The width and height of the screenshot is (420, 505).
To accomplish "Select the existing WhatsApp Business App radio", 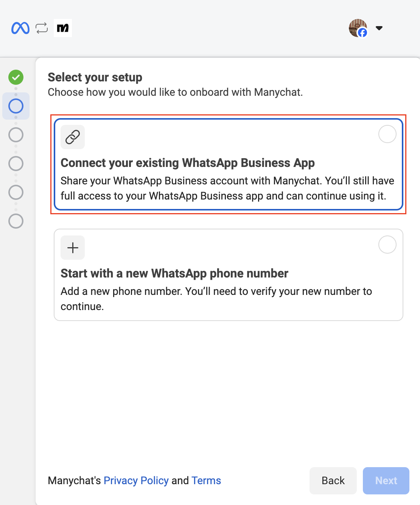I will tap(387, 134).
